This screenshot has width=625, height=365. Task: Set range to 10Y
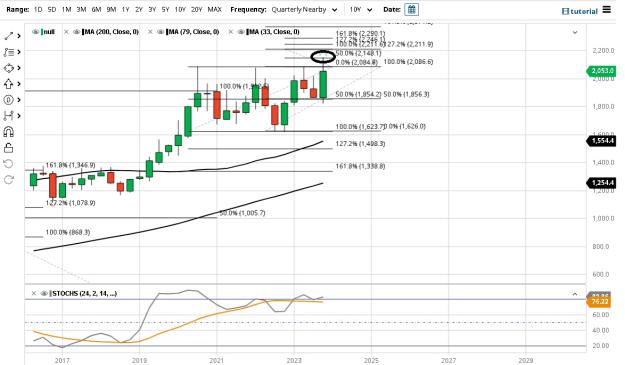(180, 10)
